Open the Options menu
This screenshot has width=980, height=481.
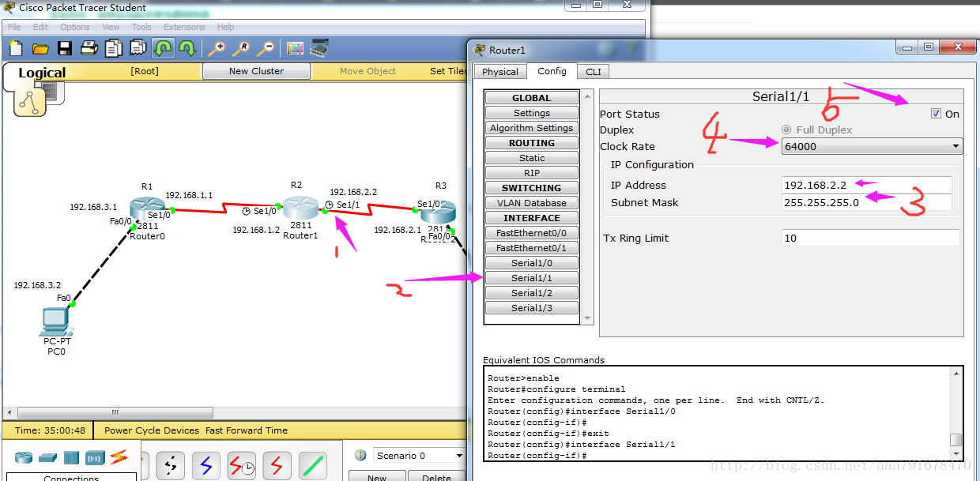[x=75, y=27]
